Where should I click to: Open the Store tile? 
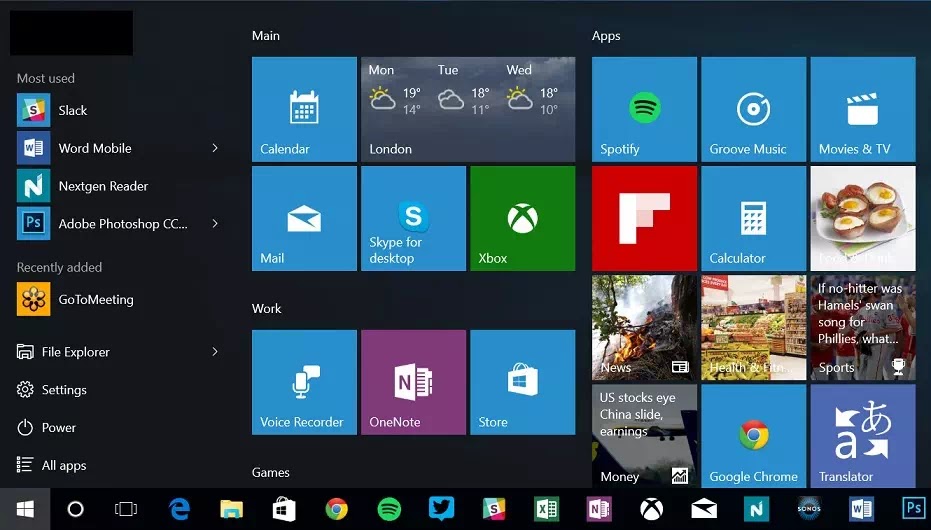click(522, 382)
